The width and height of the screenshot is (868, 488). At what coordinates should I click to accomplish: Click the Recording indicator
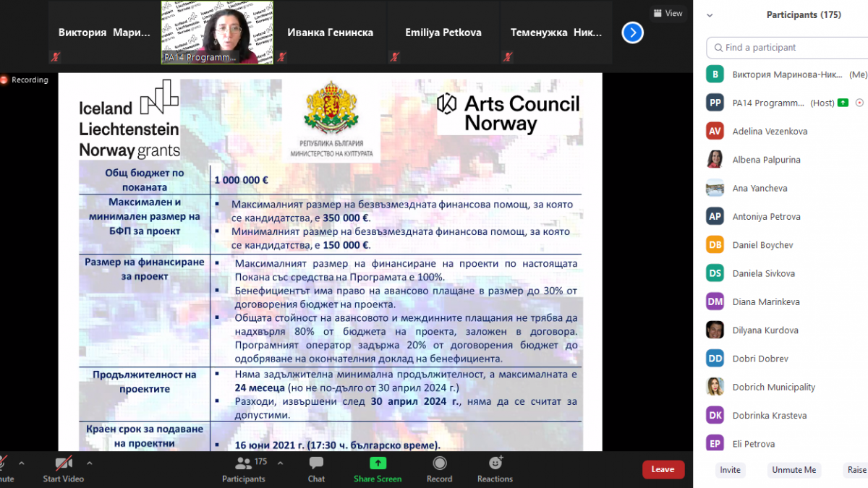(25, 80)
